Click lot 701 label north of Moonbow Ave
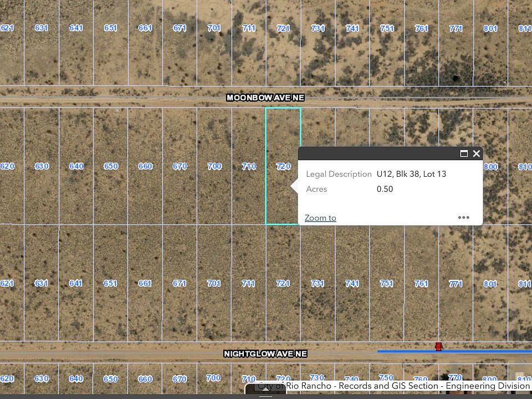The image size is (532, 399). (x=214, y=28)
